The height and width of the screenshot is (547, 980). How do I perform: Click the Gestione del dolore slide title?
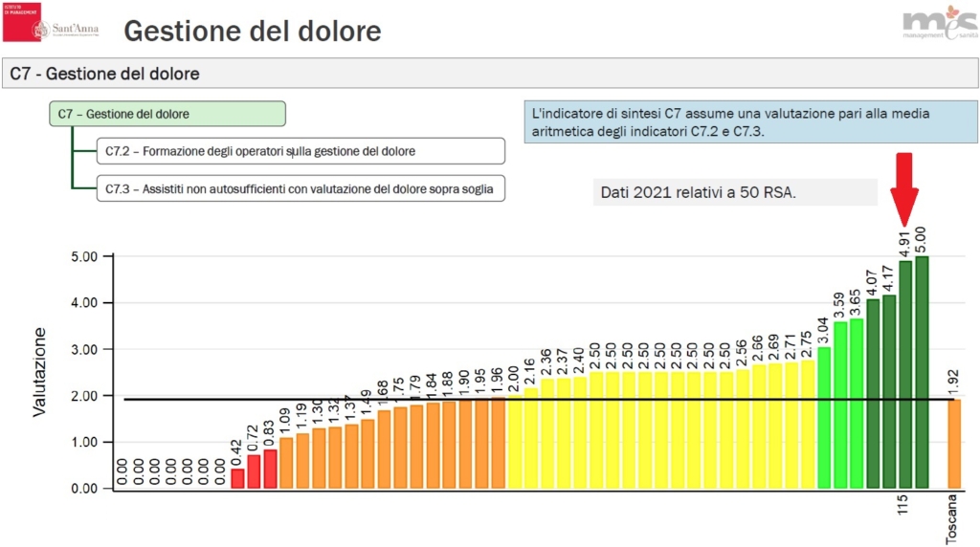pyautogui.click(x=253, y=32)
